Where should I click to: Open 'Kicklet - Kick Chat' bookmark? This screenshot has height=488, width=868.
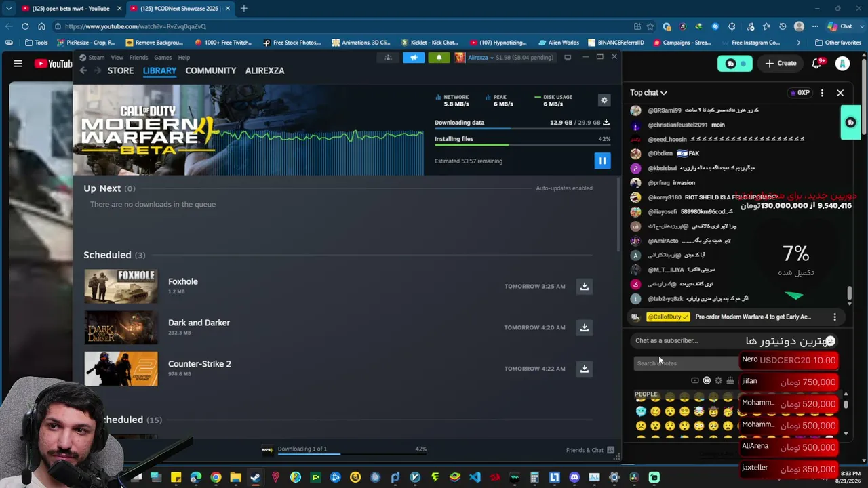[430, 43]
